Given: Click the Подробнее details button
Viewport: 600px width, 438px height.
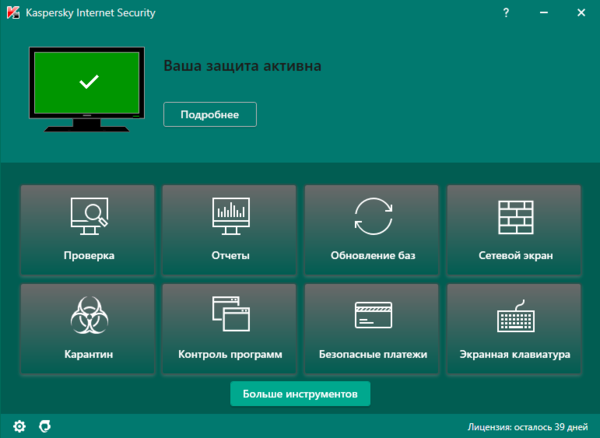Looking at the screenshot, I should (x=210, y=114).
